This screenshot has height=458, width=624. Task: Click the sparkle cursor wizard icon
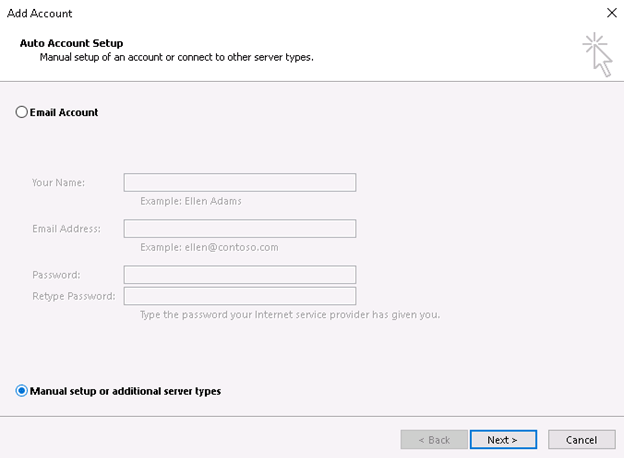597,55
